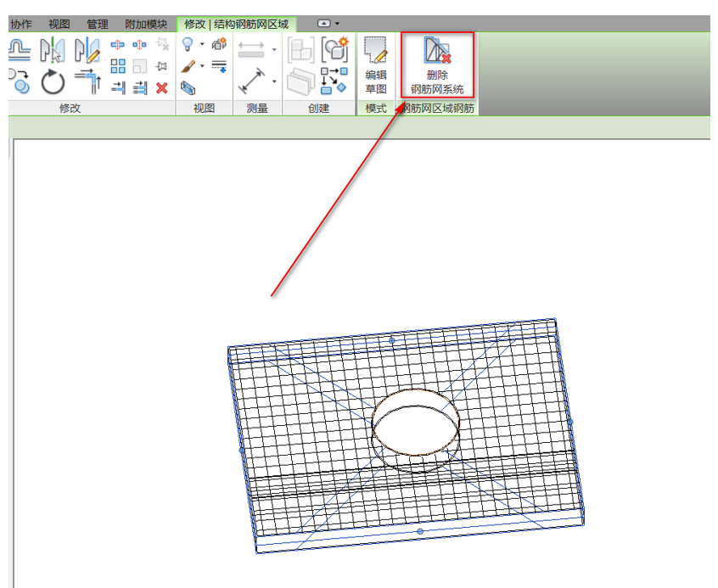Click the Delete Rebar Mesh System button (删除钢筋网系统)

437,64
